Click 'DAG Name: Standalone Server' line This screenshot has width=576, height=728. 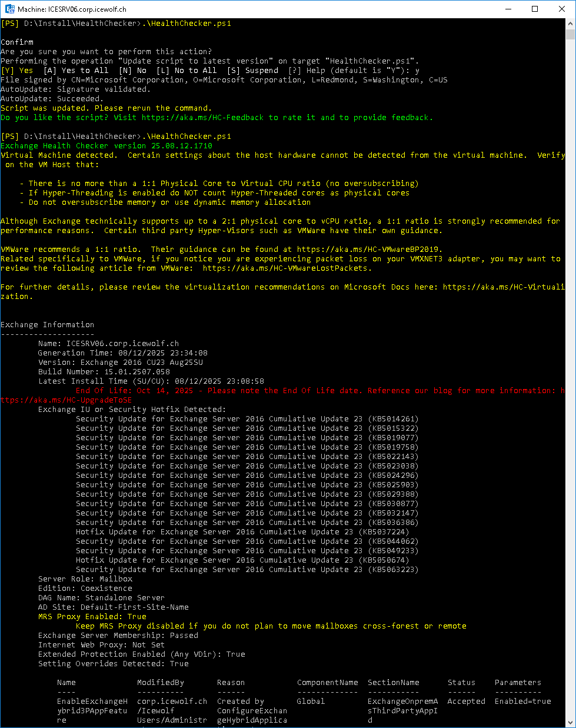(101, 598)
